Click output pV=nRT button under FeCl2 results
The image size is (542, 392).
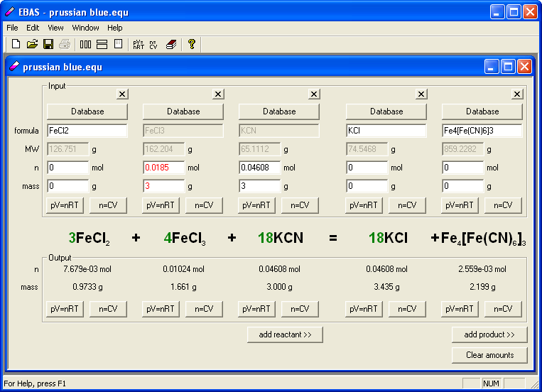tap(65, 309)
